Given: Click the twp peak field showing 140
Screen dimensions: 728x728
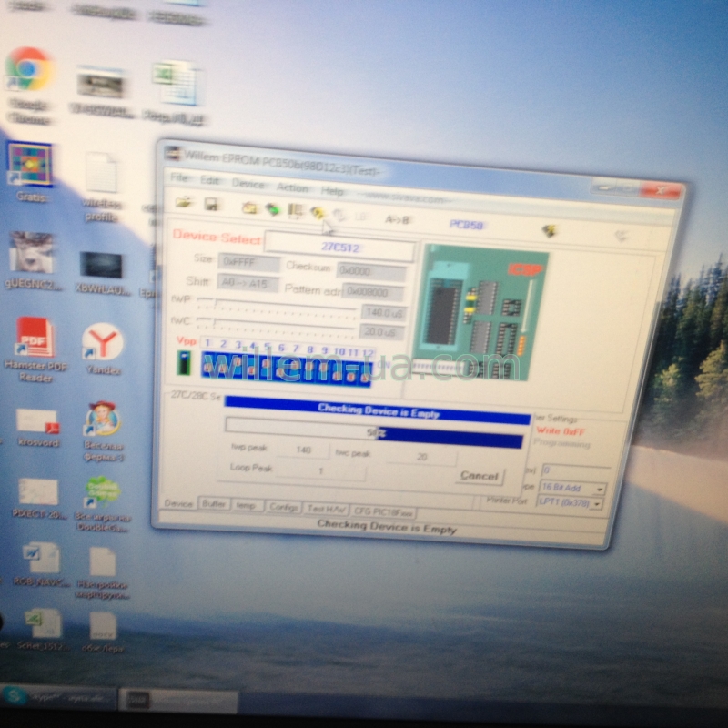Looking at the screenshot, I should [303, 450].
